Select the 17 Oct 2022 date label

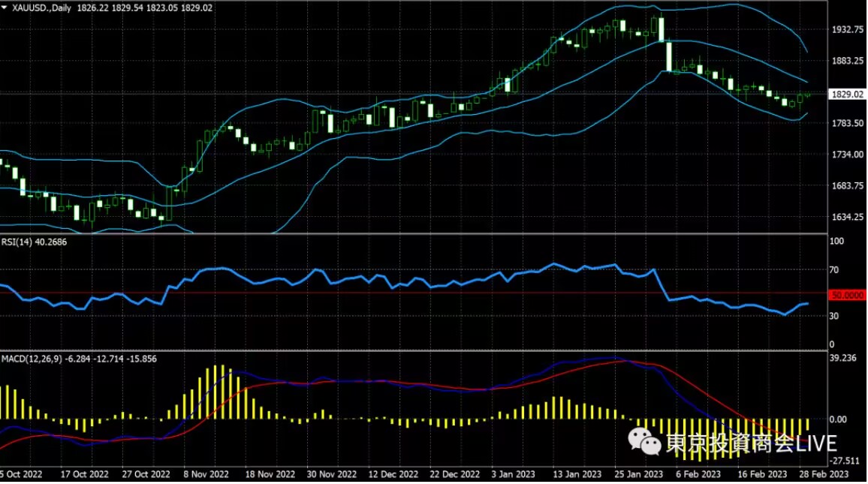[x=84, y=474]
